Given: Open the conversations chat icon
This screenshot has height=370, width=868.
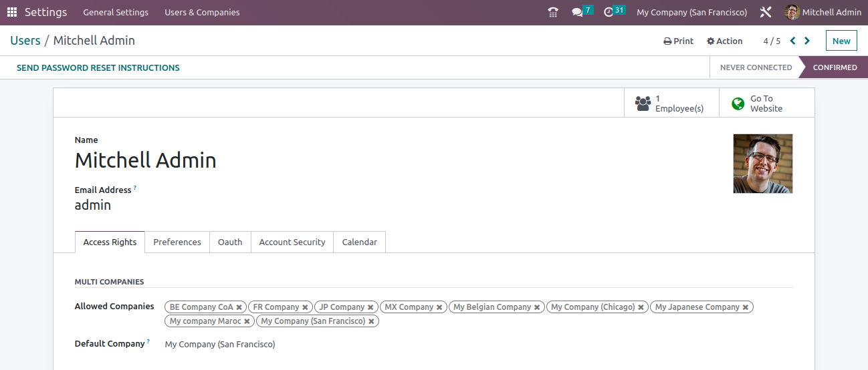Looking at the screenshot, I should point(577,12).
